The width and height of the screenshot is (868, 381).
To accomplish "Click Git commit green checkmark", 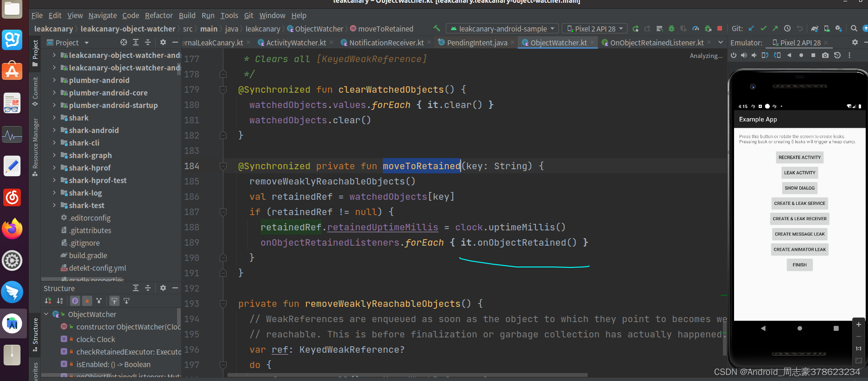I will (763, 28).
